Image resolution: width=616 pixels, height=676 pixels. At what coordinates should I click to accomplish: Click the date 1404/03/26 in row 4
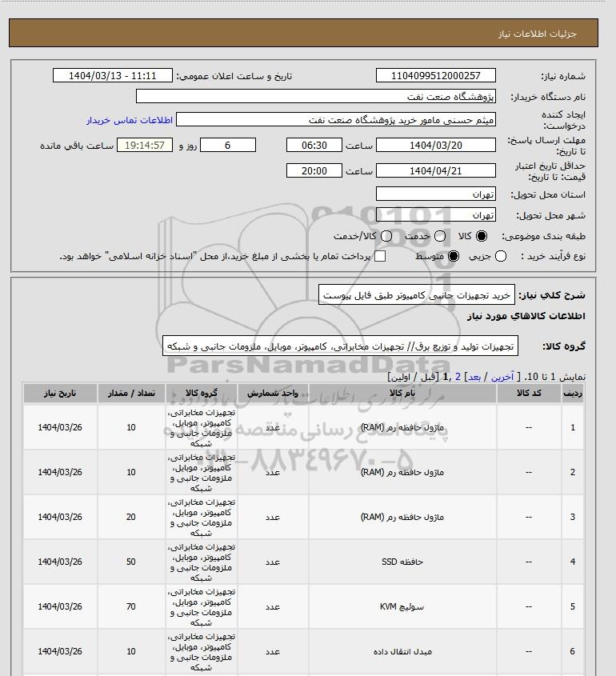[x=60, y=562]
